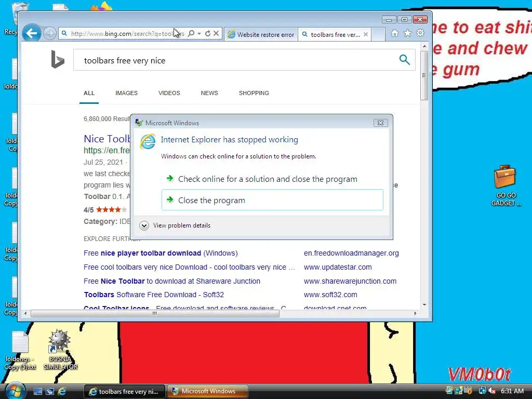Click the 6:31 AM clock
The height and width of the screenshot is (399, 532).
tap(512, 391)
